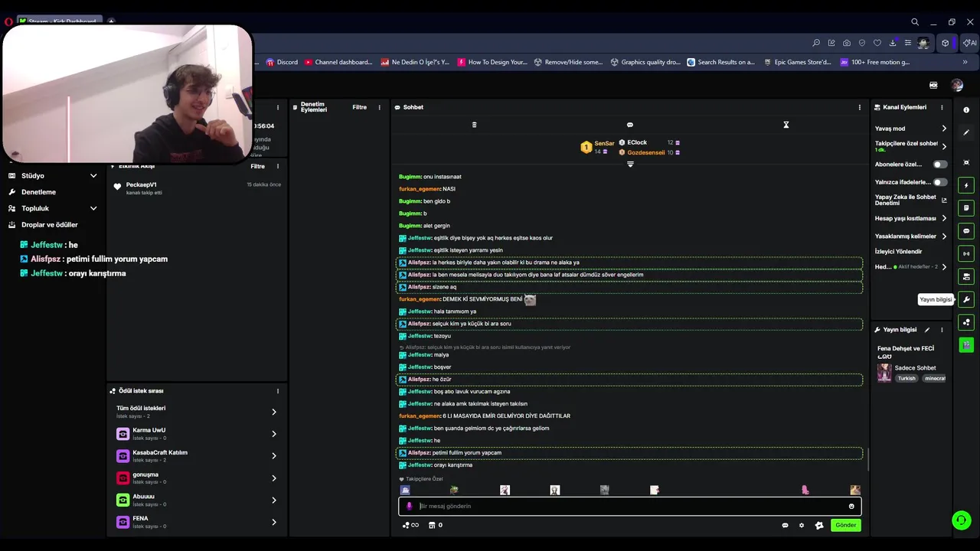Click the wrench Yayın bilgisi sidebar icon
The height and width of the screenshot is (551, 980).
966,299
